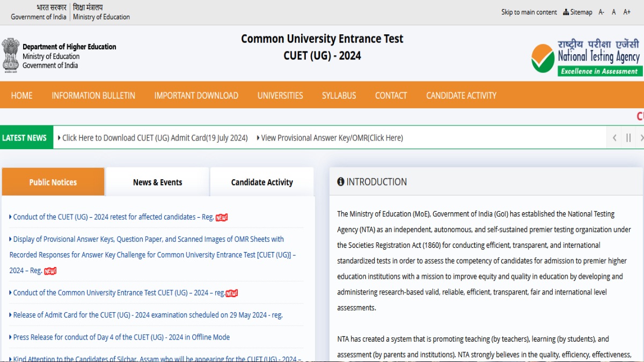
Task: Open the Information Bulletin menu
Action: [x=93, y=95]
